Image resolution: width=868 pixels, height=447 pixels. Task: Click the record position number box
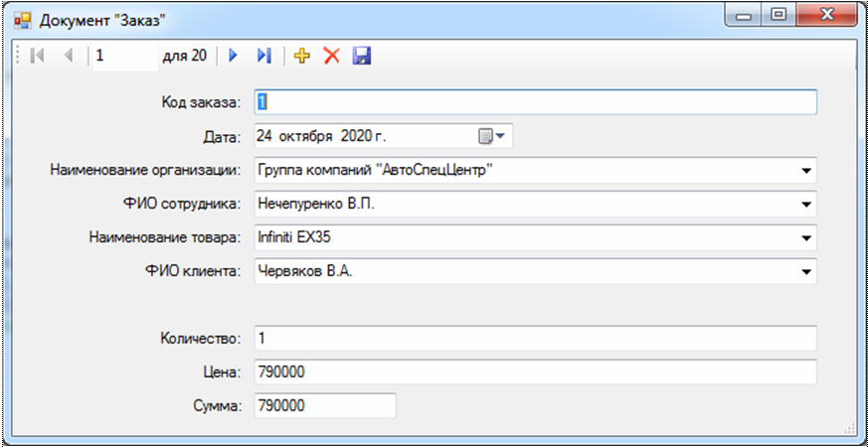click(123, 57)
